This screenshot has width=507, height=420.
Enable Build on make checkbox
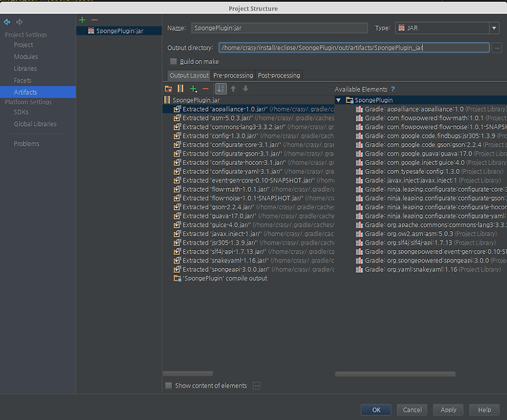[x=174, y=61]
